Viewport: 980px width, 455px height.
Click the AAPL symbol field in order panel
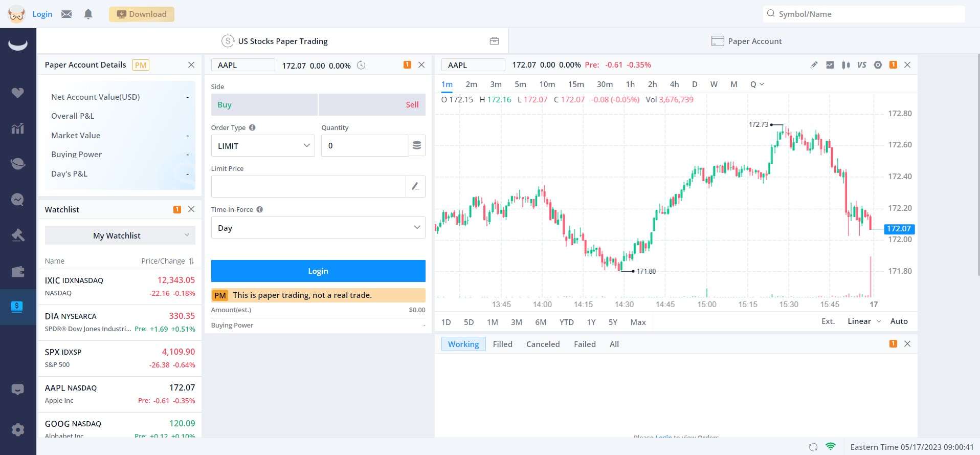(x=243, y=65)
